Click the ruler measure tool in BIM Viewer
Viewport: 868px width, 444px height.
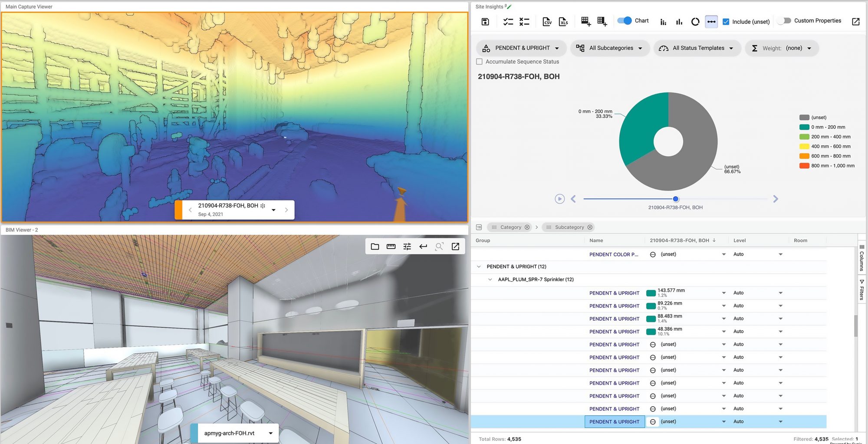pos(391,247)
